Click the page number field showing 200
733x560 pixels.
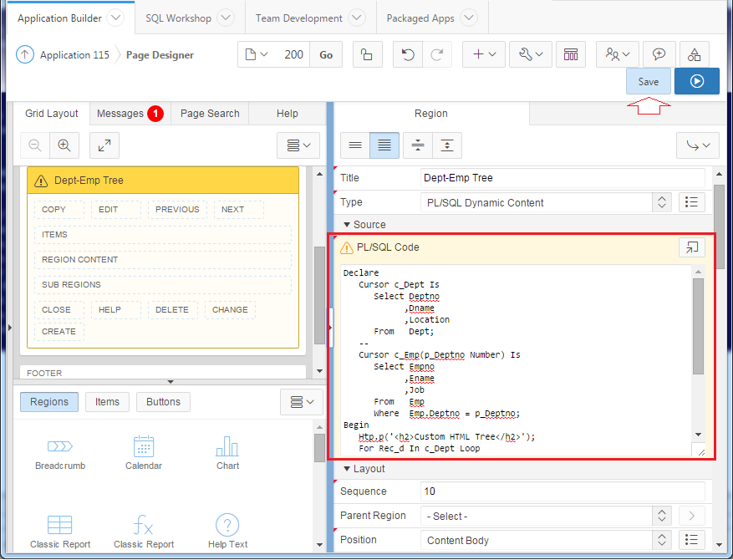click(x=293, y=54)
